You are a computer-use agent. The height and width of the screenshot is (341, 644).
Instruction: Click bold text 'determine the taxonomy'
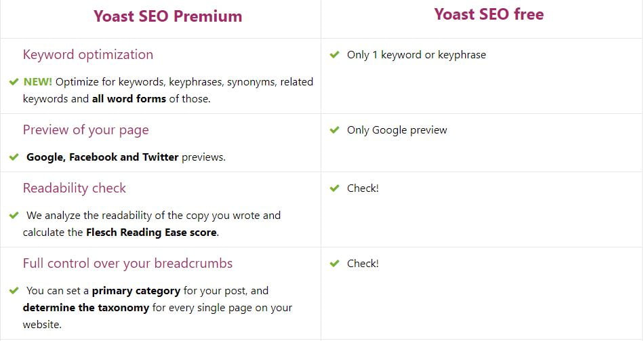(86, 308)
